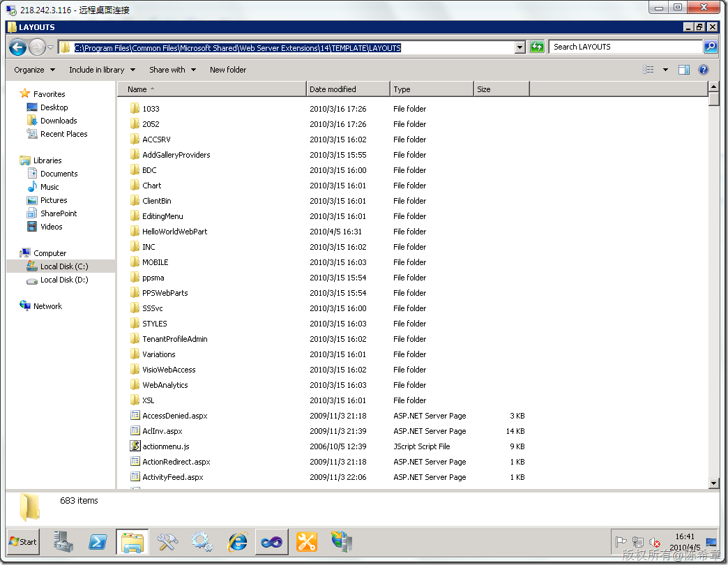Image resolution: width=728 pixels, height=565 pixels.
Task: Select the PPSWebParts folder
Action: click(x=165, y=293)
